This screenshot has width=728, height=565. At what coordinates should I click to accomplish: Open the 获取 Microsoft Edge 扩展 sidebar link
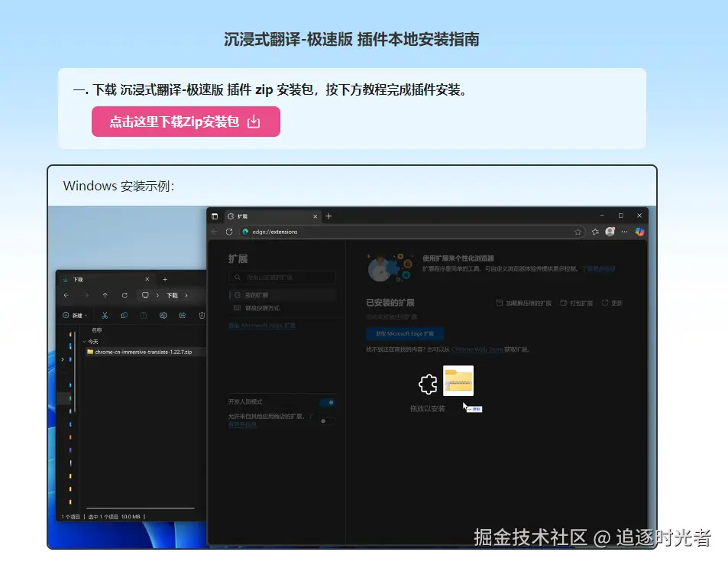pos(261,325)
